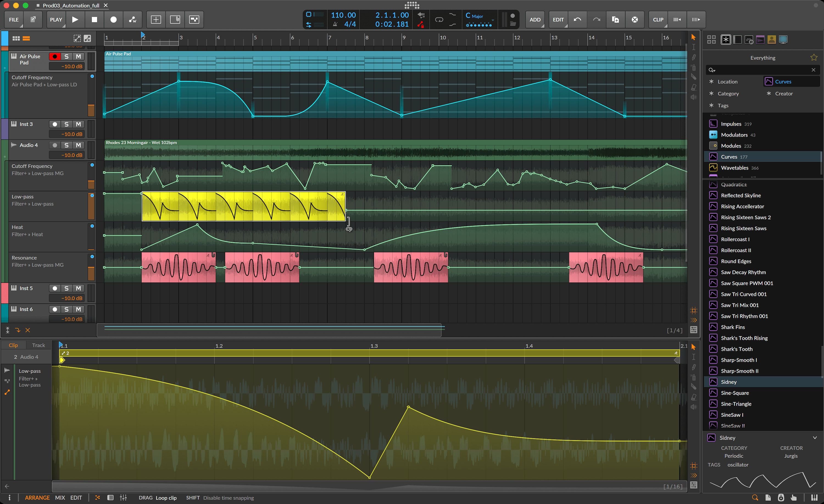
Task: Click the mixer faders icon in the status bar
Action: point(123,498)
